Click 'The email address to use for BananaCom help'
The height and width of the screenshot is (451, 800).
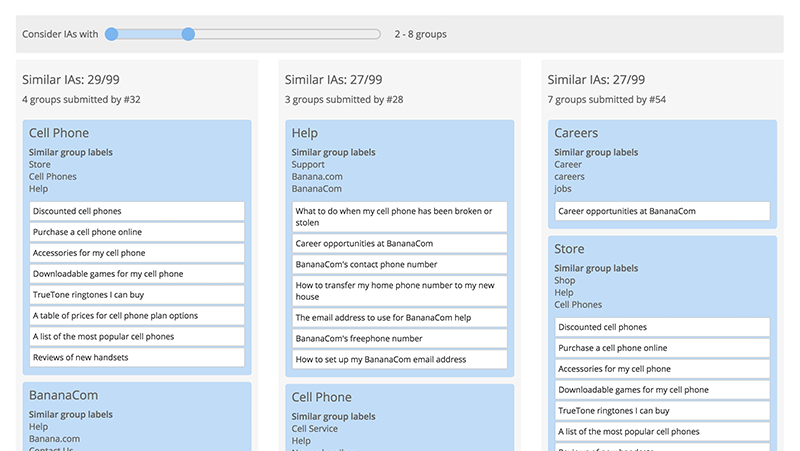point(400,317)
